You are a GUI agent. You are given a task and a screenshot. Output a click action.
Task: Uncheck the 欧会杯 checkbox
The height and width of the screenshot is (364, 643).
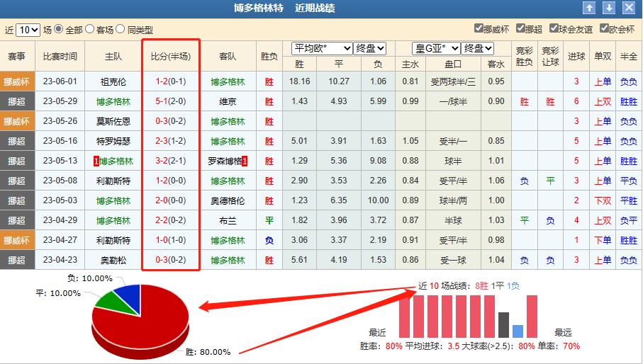coord(603,28)
